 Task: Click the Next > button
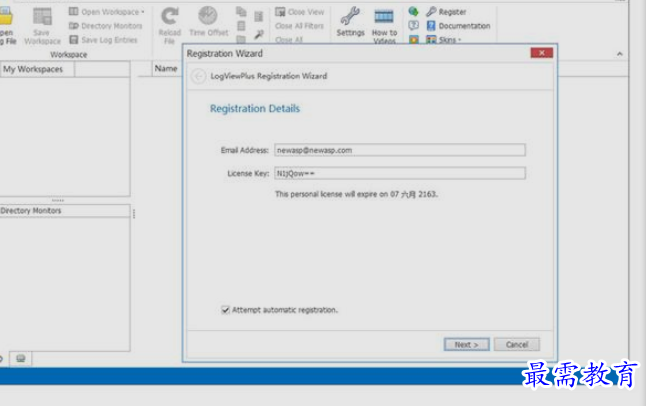[x=466, y=345]
